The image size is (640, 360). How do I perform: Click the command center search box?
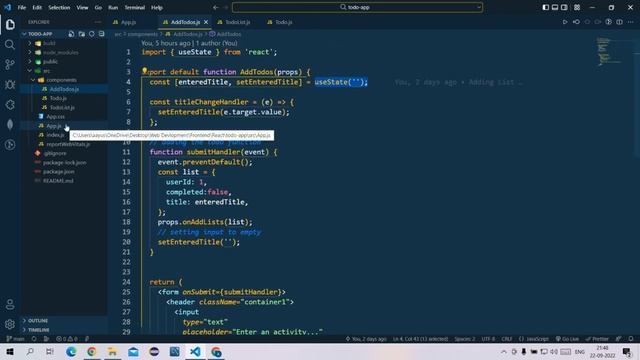click(x=357, y=7)
